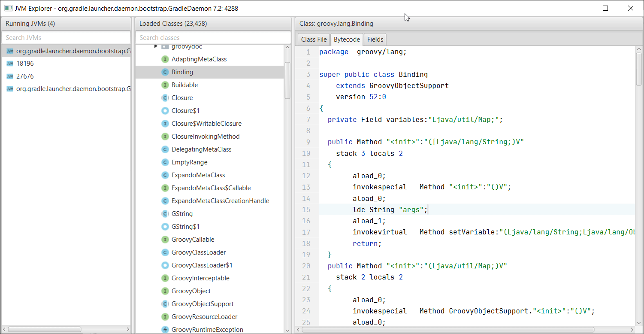
Task: Click the interface icon beside GroovyCallable
Action: coord(165,240)
